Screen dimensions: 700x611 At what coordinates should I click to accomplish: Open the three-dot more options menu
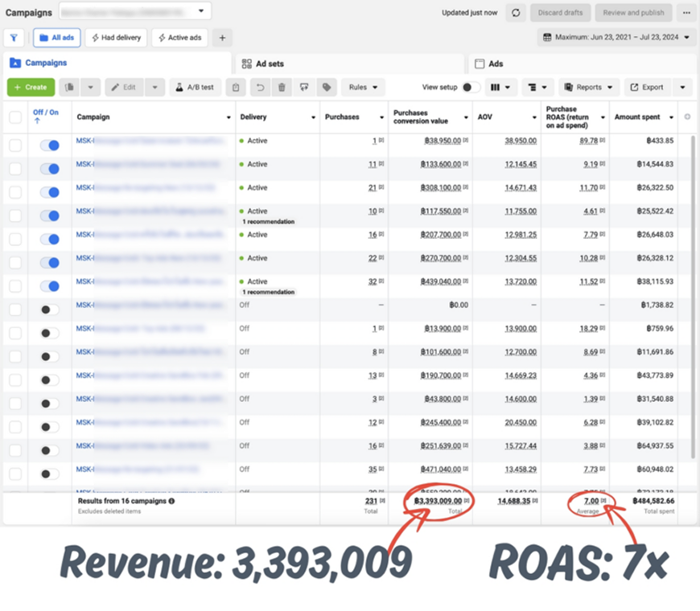pyautogui.click(x=686, y=13)
